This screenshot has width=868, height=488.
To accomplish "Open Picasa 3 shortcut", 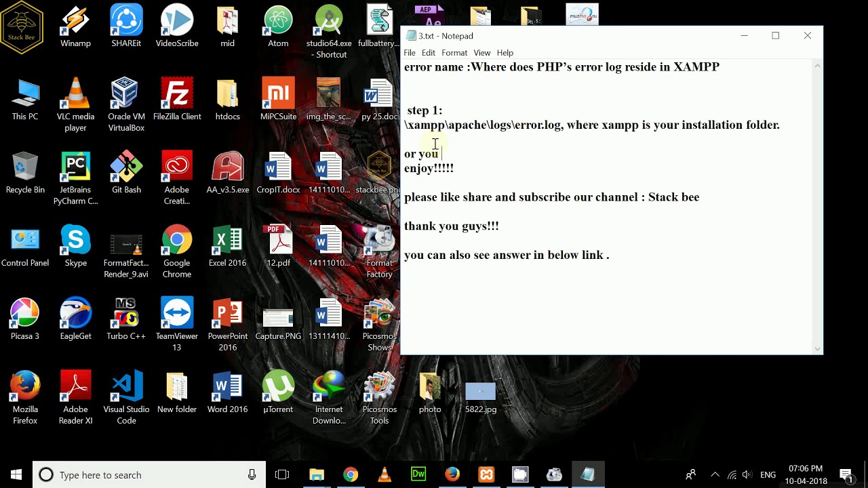I will coord(25,319).
